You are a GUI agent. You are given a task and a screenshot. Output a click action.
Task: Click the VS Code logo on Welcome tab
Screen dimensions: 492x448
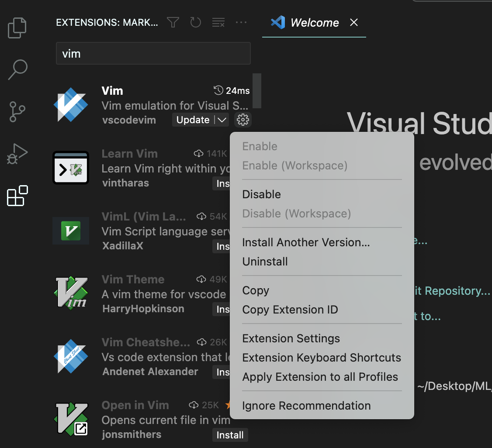click(278, 22)
